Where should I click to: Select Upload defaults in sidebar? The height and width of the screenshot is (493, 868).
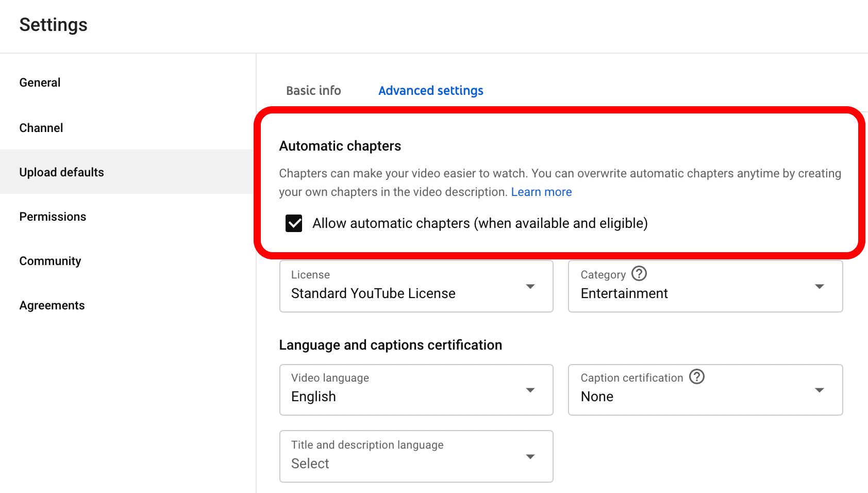pyautogui.click(x=61, y=172)
